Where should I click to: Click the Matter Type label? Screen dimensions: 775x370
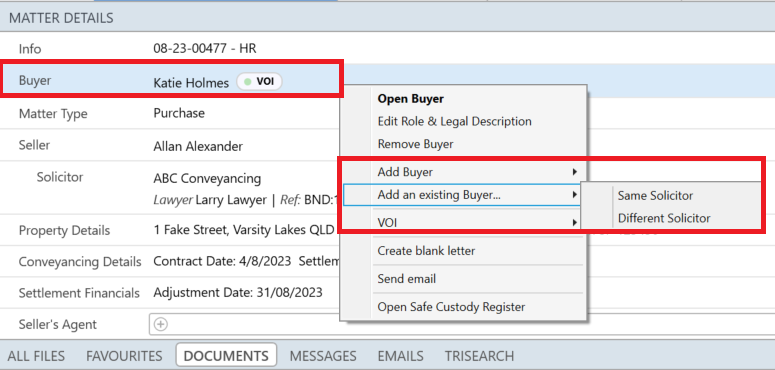click(x=53, y=114)
